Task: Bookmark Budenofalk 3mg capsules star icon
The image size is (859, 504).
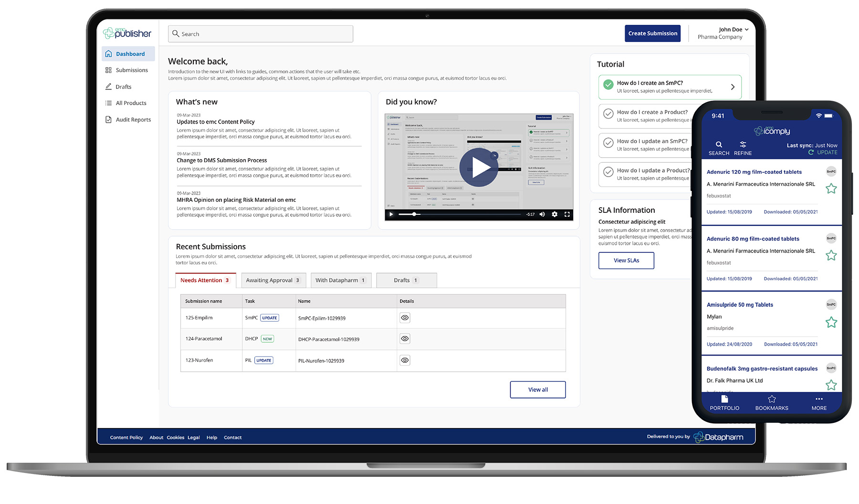Action: tap(831, 385)
